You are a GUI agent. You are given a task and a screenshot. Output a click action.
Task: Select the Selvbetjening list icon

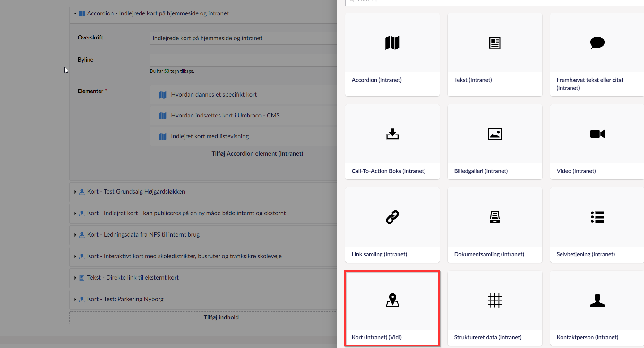point(597,217)
